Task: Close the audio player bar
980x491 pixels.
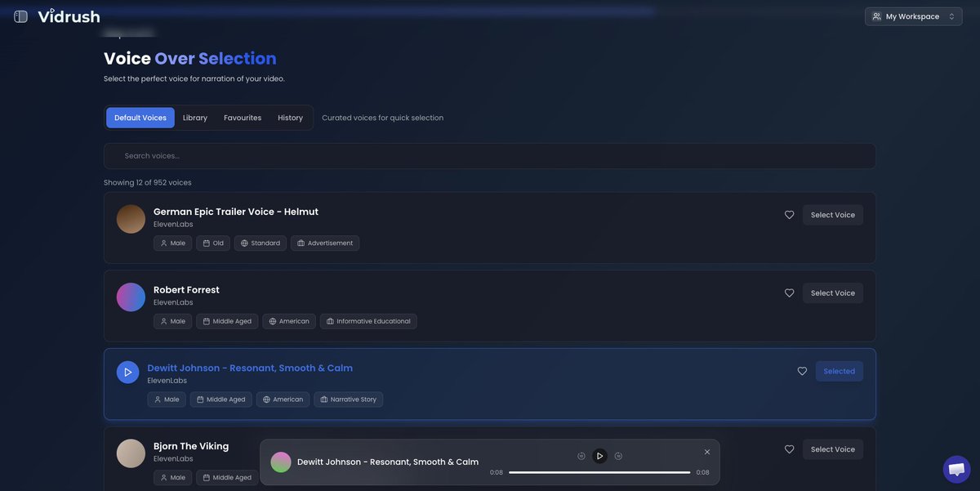Action: 707,452
